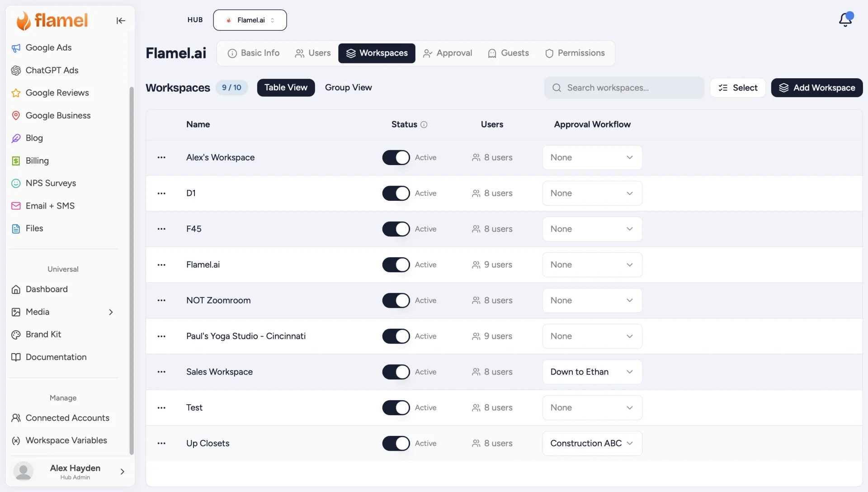This screenshot has width=868, height=492.
Task: Switch to Guests tab
Action: [509, 53]
